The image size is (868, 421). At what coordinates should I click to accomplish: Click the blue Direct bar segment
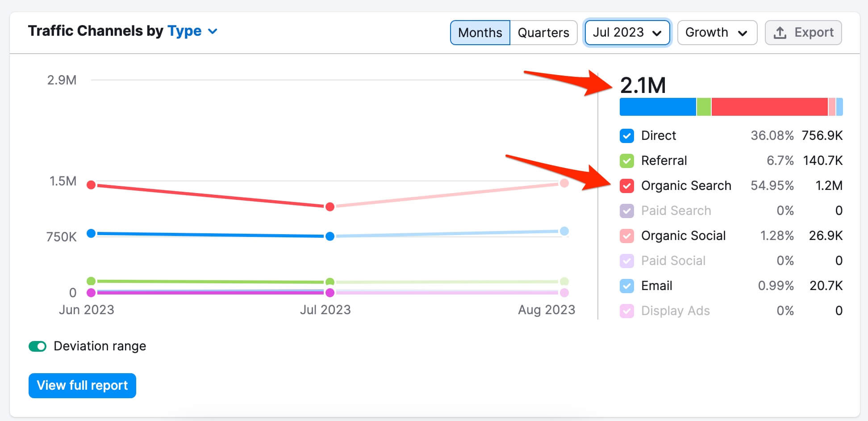[x=658, y=107]
